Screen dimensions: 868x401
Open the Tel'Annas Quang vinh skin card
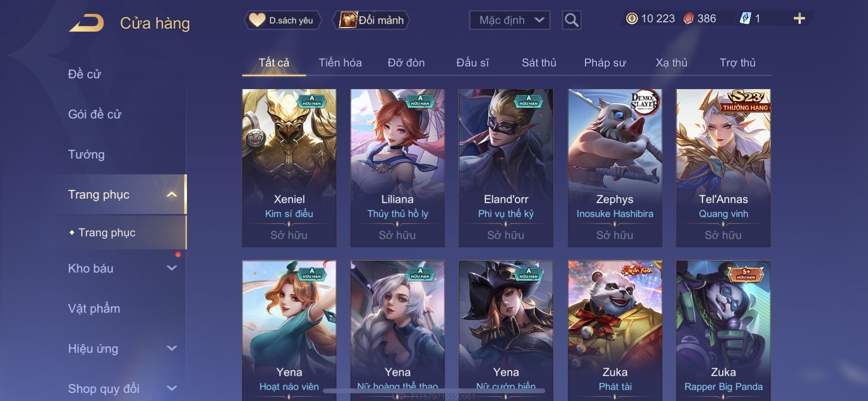point(723,168)
